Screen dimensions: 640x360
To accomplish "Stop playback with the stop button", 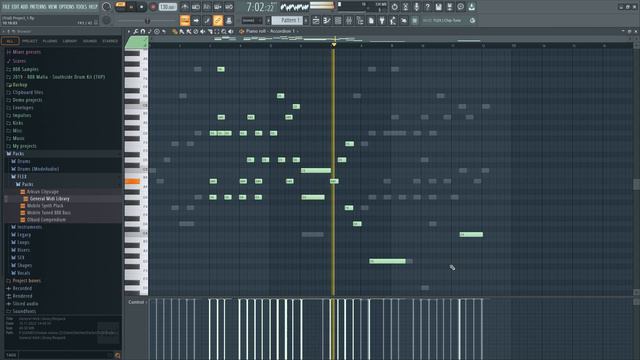I will (x=142, y=7).
